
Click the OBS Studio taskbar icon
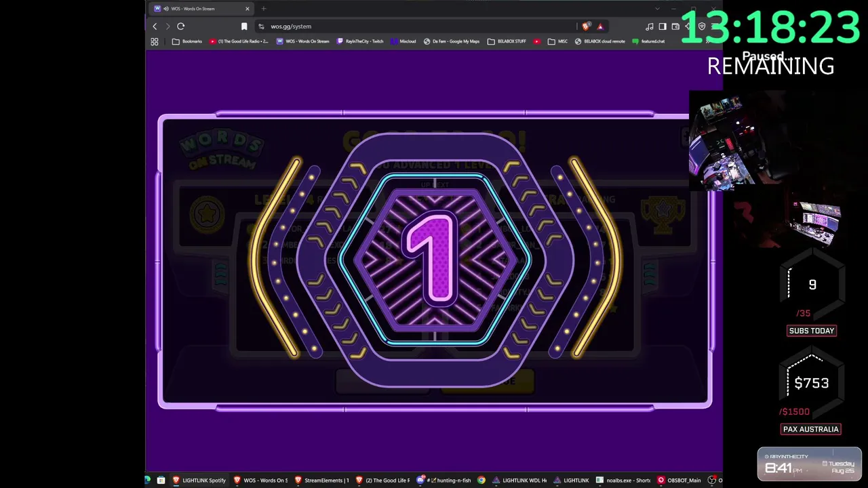[712, 481]
